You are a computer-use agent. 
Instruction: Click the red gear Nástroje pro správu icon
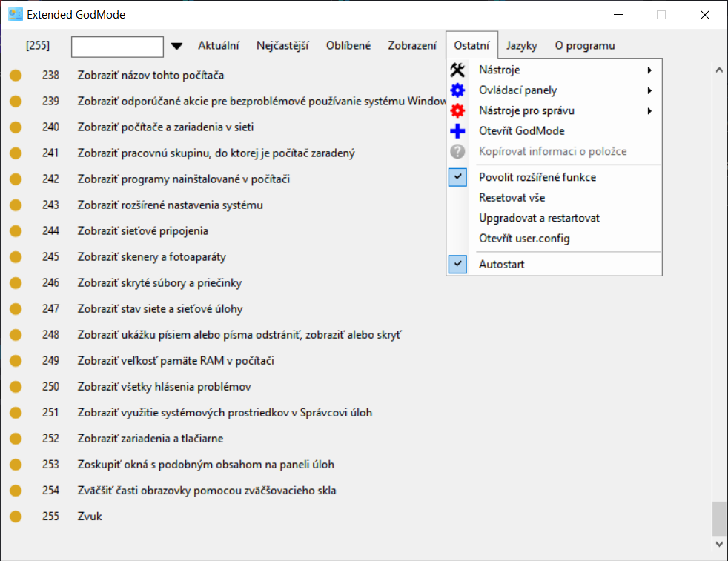tap(457, 111)
